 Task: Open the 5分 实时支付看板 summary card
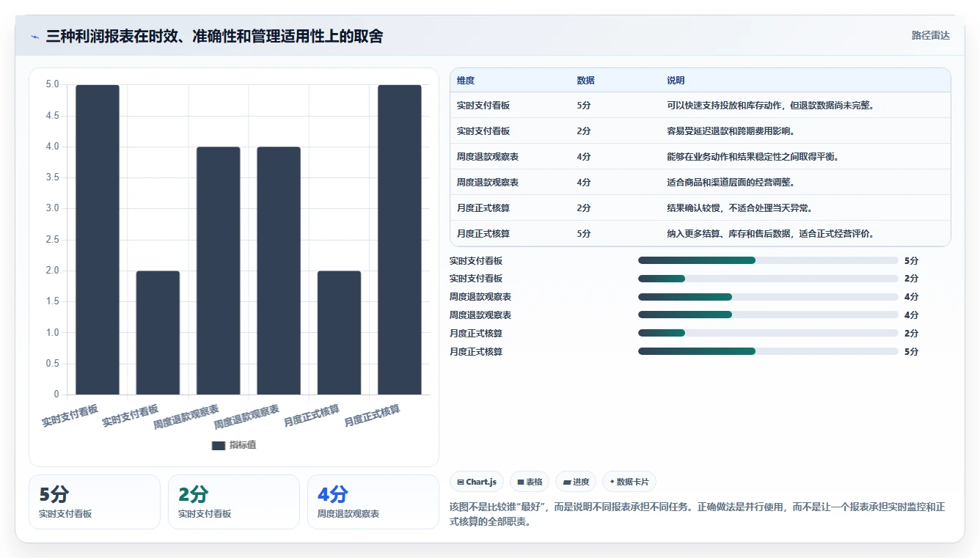click(x=95, y=502)
